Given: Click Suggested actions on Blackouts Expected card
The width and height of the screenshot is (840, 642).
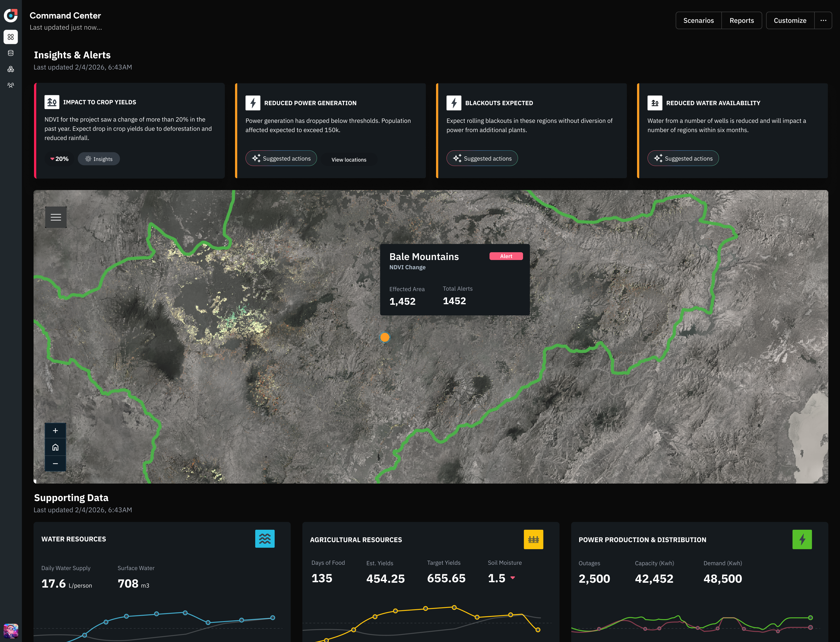Looking at the screenshot, I should pos(482,158).
